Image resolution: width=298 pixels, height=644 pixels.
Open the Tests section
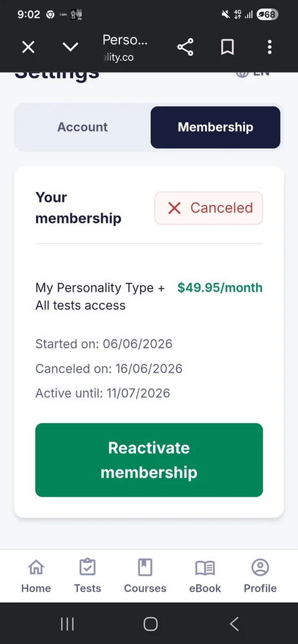(x=87, y=576)
